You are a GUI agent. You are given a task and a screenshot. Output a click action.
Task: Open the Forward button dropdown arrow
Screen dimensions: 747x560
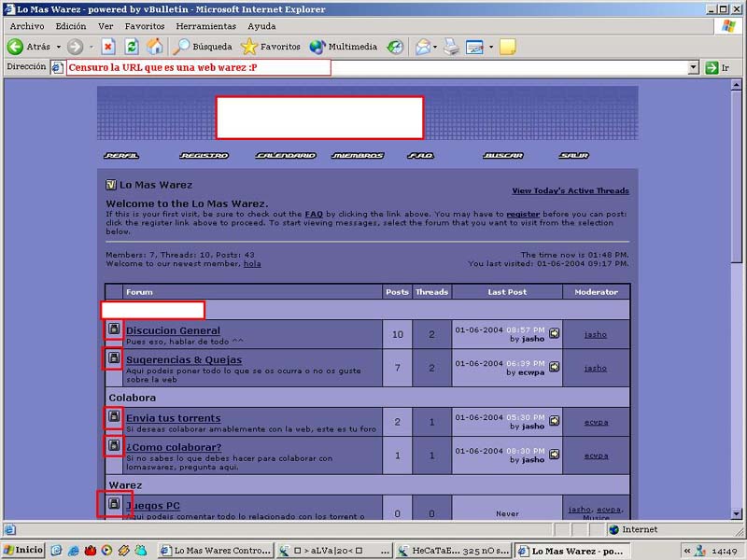[91, 47]
